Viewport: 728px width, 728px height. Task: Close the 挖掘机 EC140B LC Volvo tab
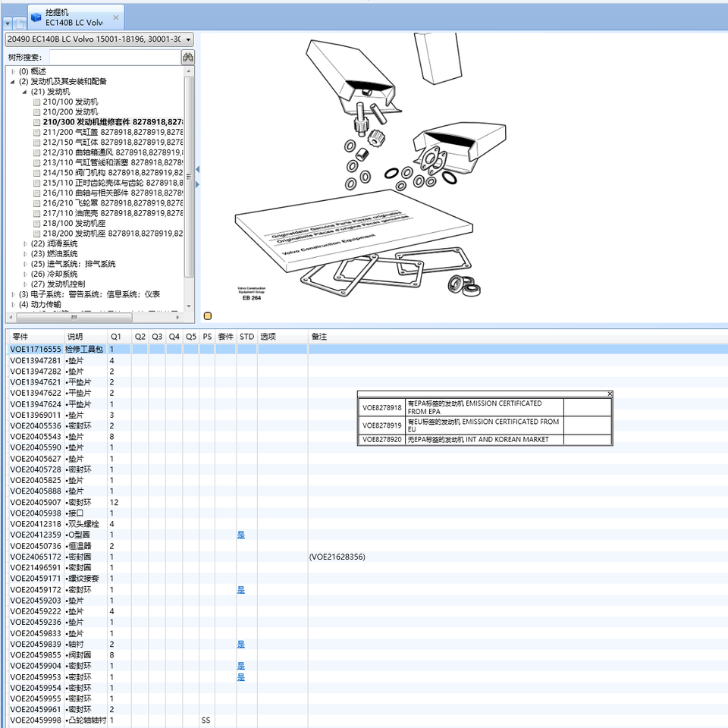[x=115, y=17]
